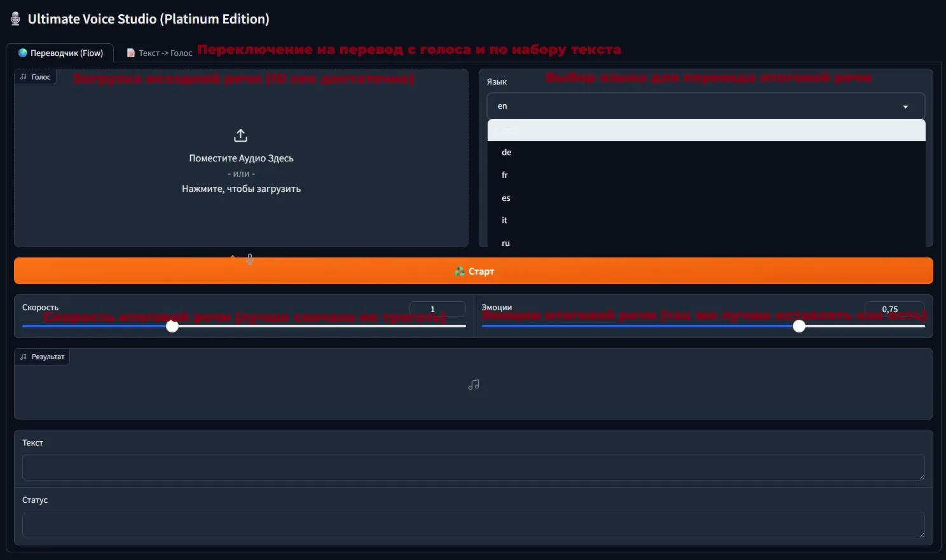Click the Скорость slider handle
The height and width of the screenshot is (560, 946).
point(172,326)
